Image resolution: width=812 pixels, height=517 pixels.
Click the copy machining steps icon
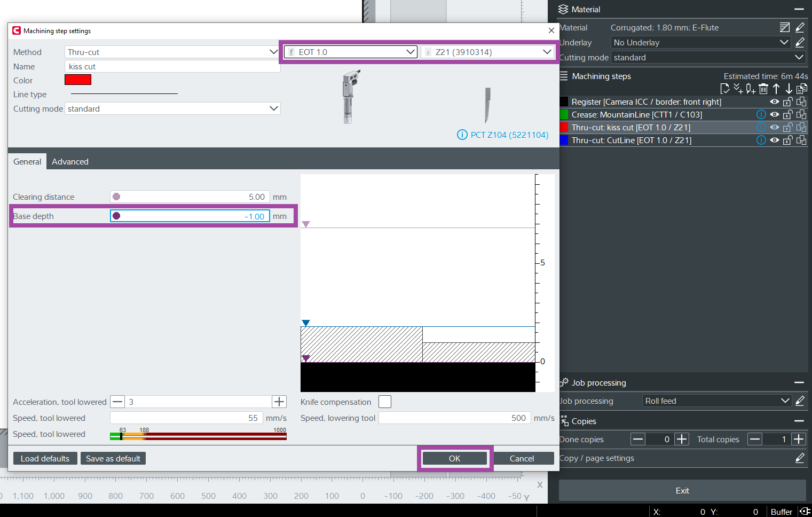801,89
